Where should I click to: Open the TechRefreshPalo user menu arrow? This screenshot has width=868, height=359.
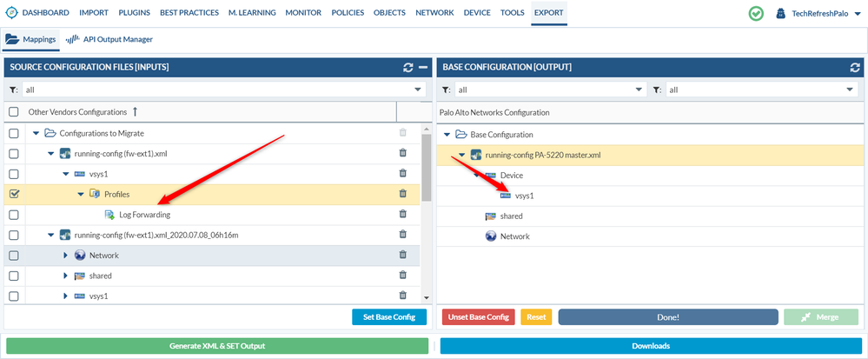tap(858, 13)
